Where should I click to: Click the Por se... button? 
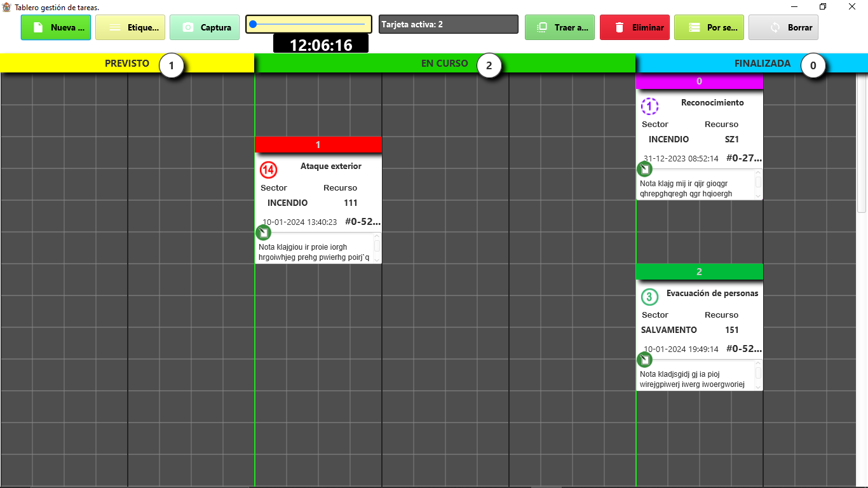709,27
